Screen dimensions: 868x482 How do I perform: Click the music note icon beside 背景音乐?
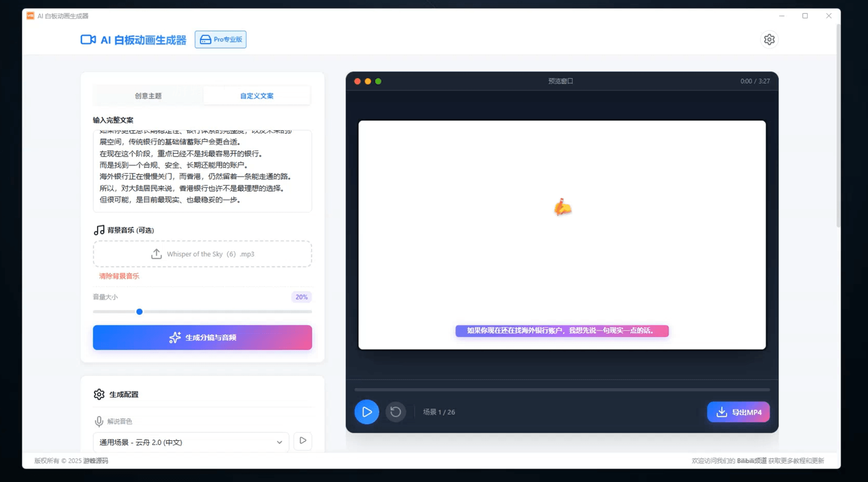99,230
